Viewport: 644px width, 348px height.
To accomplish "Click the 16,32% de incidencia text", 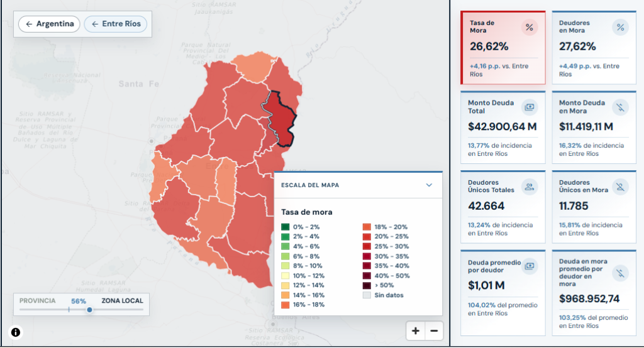I will (x=591, y=150).
